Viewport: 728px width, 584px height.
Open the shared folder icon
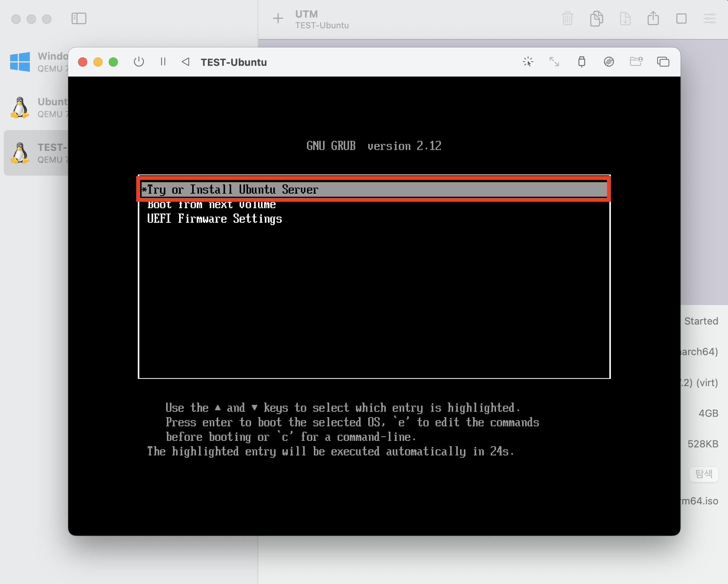[x=636, y=61]
